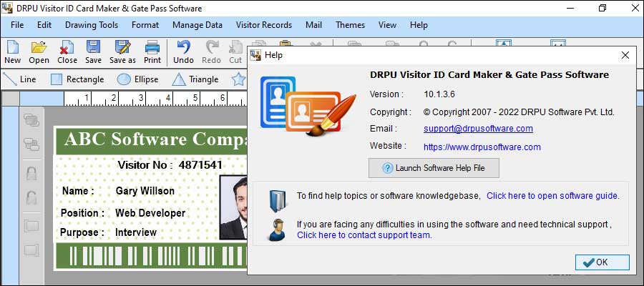644x286 pixels.
Task: Select the Purpose : label on card
Action: pos(82,232)
